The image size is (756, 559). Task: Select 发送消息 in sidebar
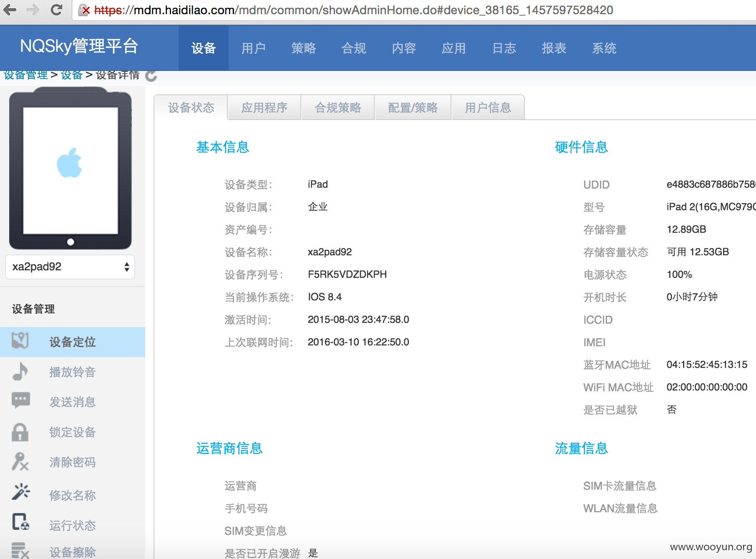[x=73, y=402]
